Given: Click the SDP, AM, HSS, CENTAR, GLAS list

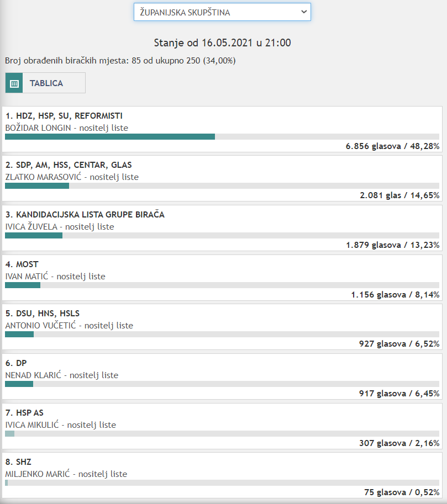Looking at the screenshot, I should [x=69, y=165].
